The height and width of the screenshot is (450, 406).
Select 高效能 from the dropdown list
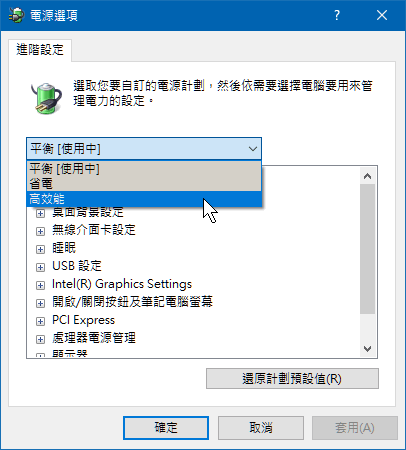tap(144, 199)
